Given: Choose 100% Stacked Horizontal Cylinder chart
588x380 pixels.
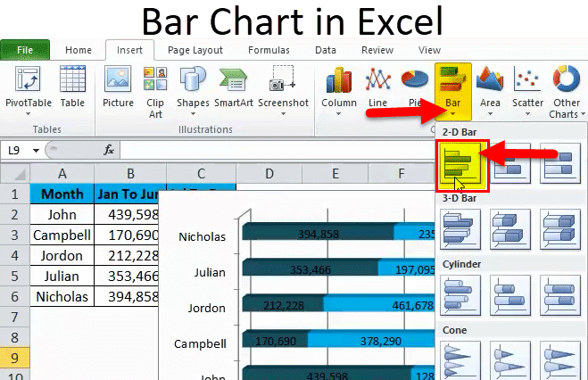Looking at the screenshot, I should pyautogui.click(x=559, y=295).
